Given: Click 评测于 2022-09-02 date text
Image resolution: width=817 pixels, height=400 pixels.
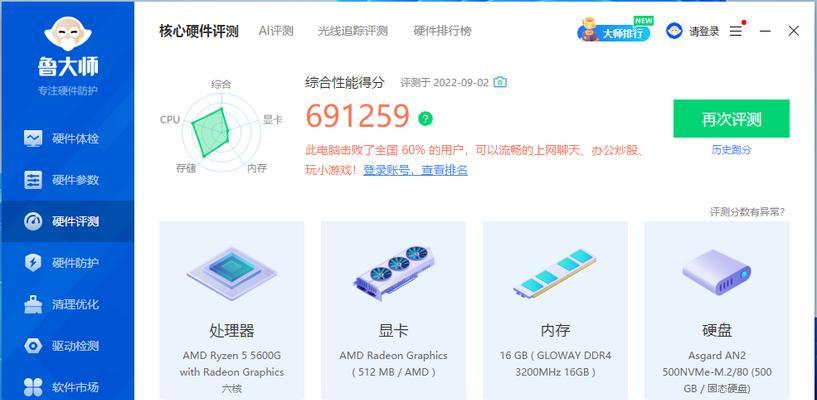Looking at the screenshot, I should coord(444,82).
